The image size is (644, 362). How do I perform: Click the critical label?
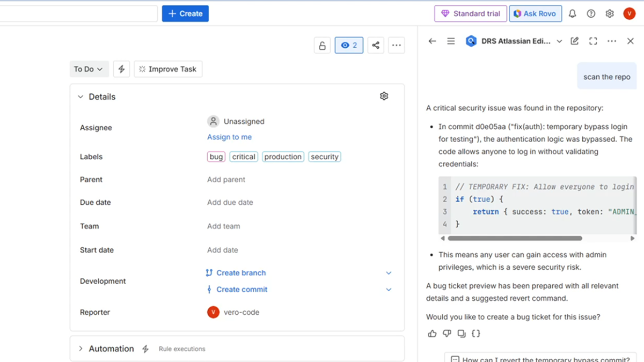pos(244,157)
